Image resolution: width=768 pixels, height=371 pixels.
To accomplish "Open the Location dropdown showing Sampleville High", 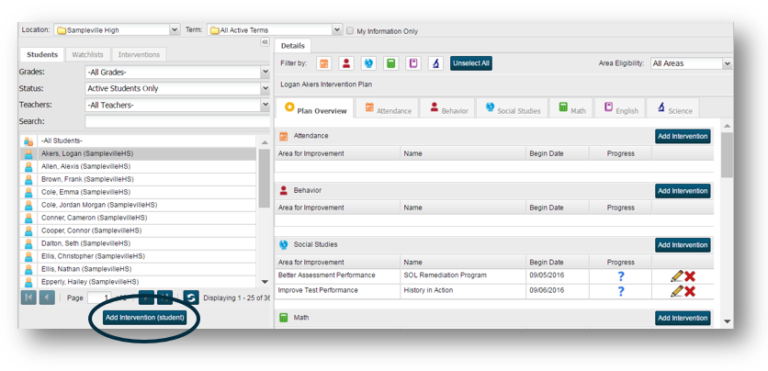I will [x=117, y=30].
